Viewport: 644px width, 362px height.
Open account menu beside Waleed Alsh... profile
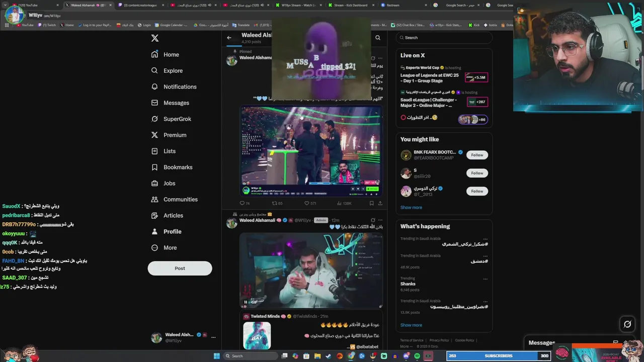[213, 337]
